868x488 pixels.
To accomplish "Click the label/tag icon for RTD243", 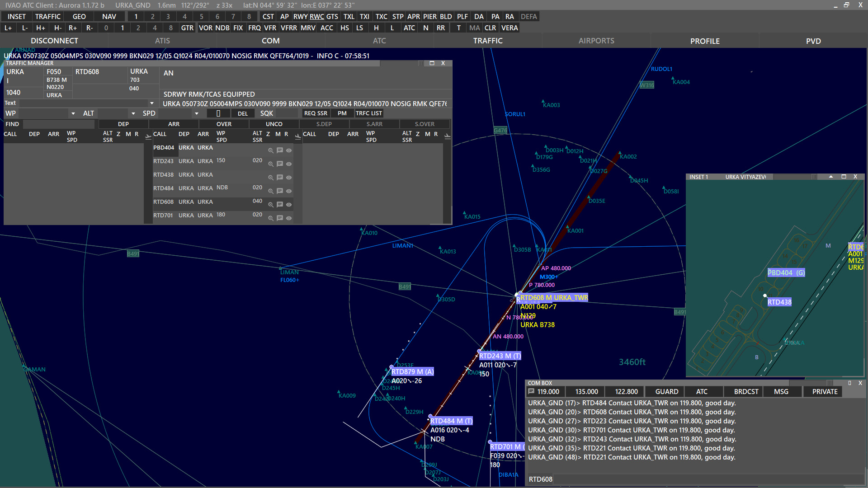I will (280, 163).
